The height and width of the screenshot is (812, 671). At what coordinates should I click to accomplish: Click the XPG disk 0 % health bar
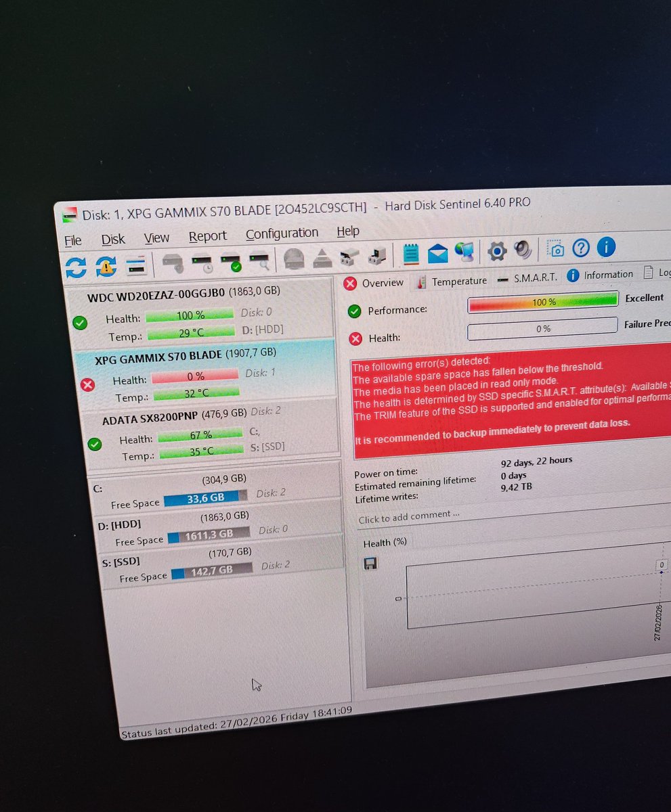point(195,376)
